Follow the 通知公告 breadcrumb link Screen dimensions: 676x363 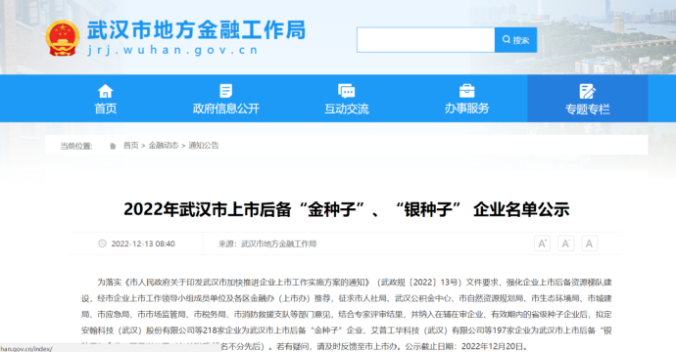click(x=203, y=146)
